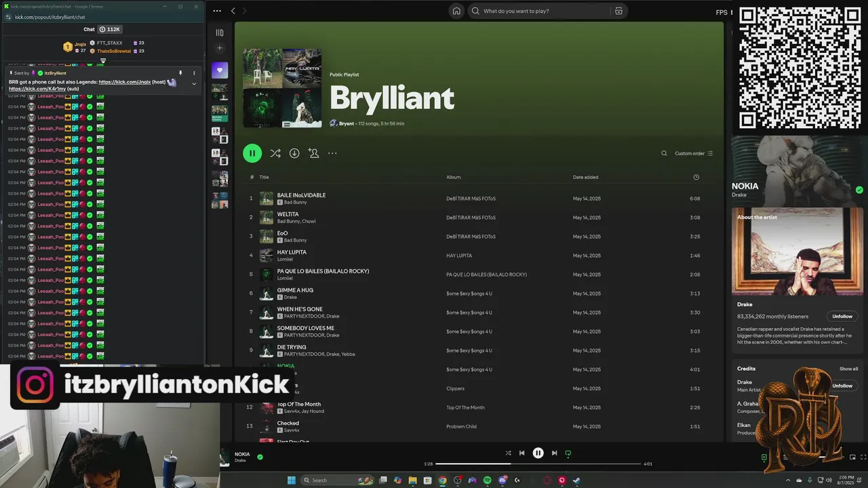This screenshot has height=488, width=868.
Task: Sort tracks by the duration clock icon
Action: coord(696,177)
